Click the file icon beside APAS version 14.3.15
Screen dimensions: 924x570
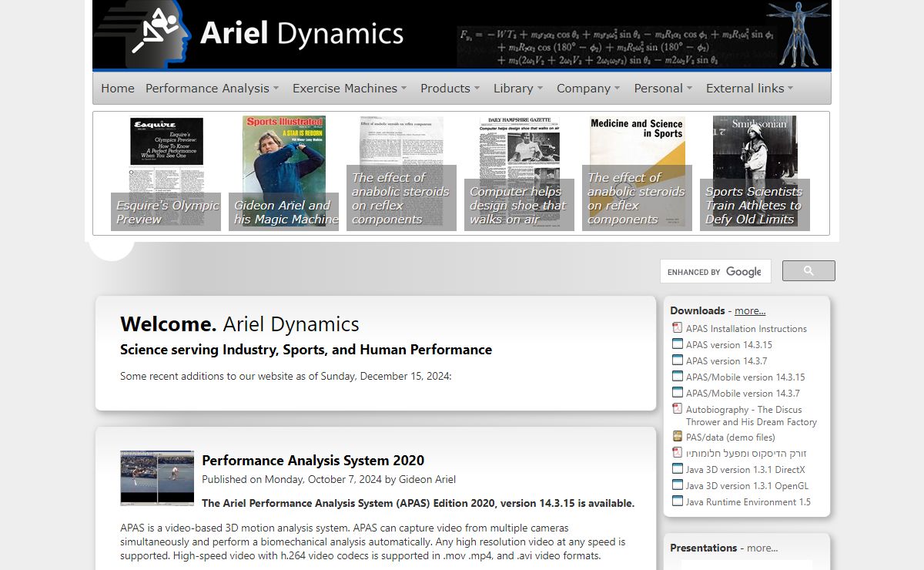point(678,344)
